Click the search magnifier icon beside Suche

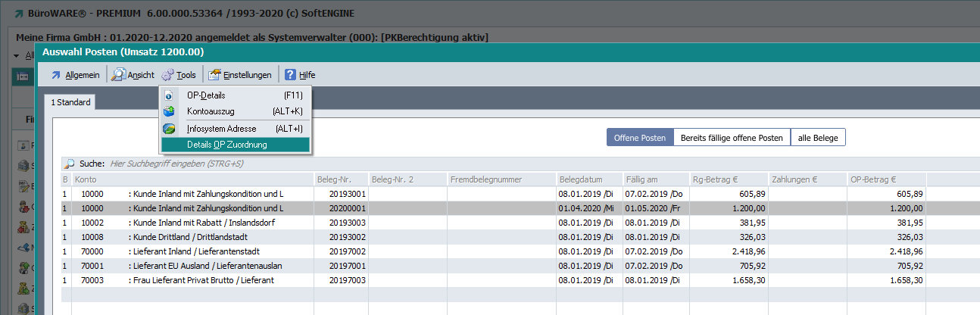point(70,164)
